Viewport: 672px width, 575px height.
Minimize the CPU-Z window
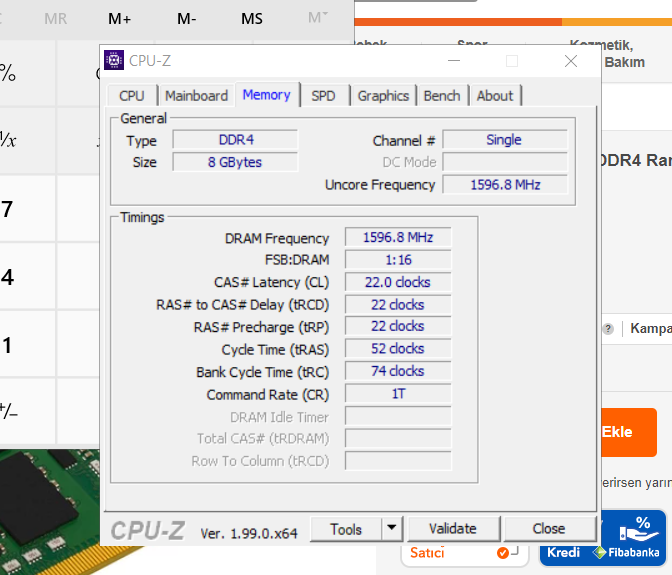(x=454, y=61)
